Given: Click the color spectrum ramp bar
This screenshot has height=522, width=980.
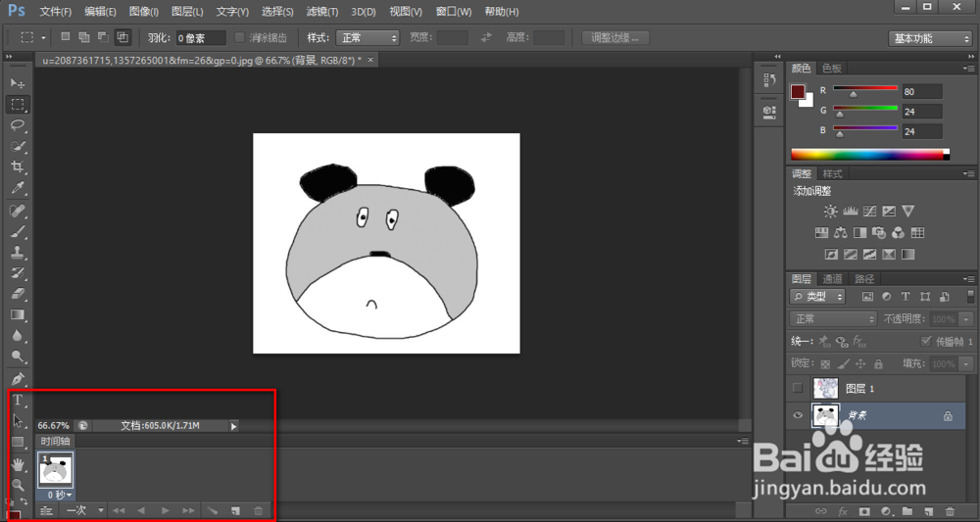Looking at the screenshot, I should coord(870,154).
